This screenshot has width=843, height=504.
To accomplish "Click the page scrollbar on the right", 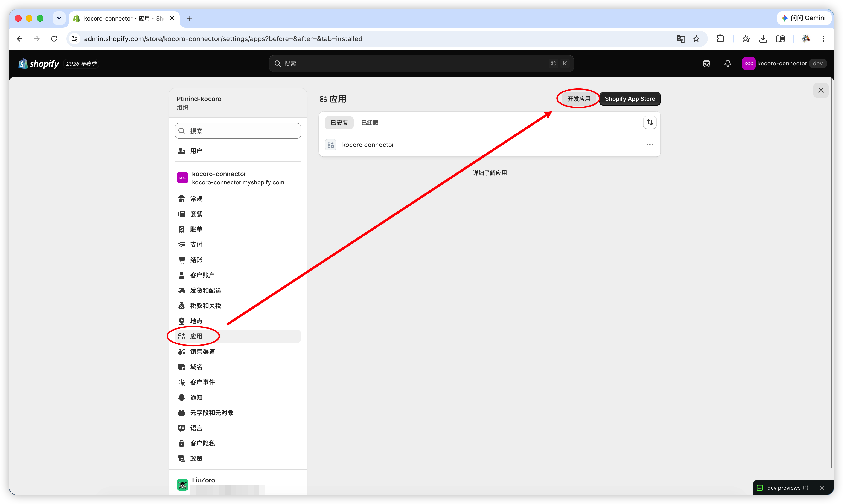I will [832, 273].
